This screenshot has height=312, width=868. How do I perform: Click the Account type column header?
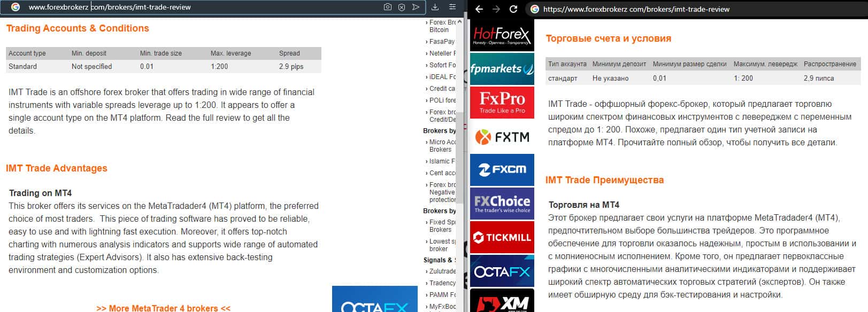(27, 53)
